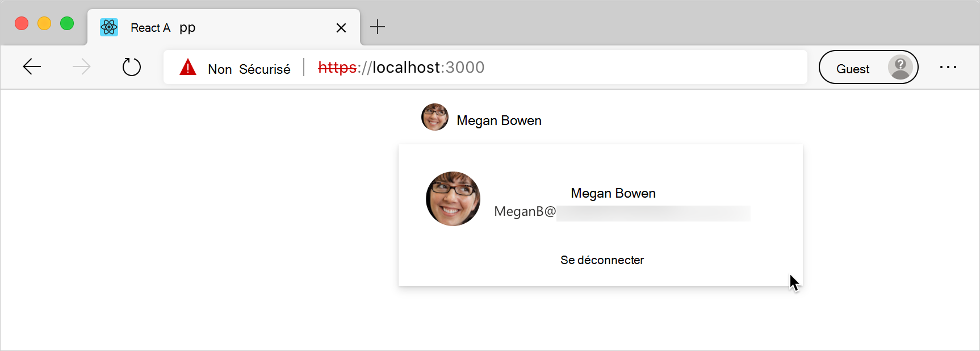
Task: Click the forward navigation arrow
Action: point(81,67)
